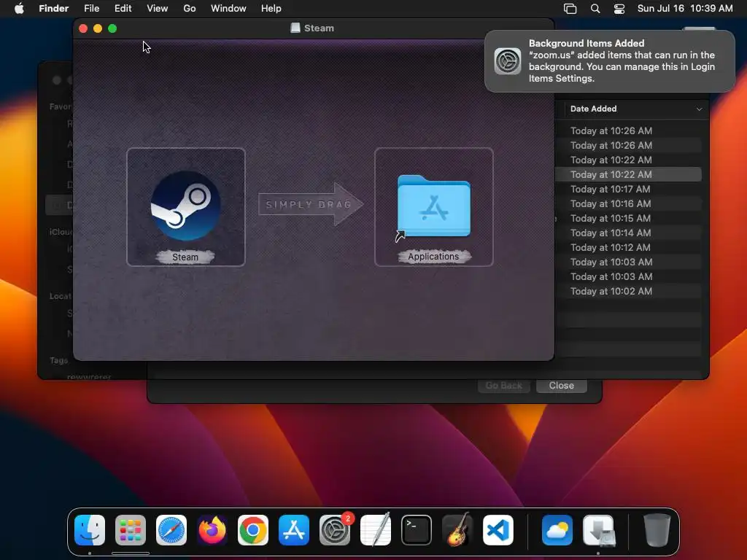
Task: Open the Go menu
Action: click(x=190, y=9)
